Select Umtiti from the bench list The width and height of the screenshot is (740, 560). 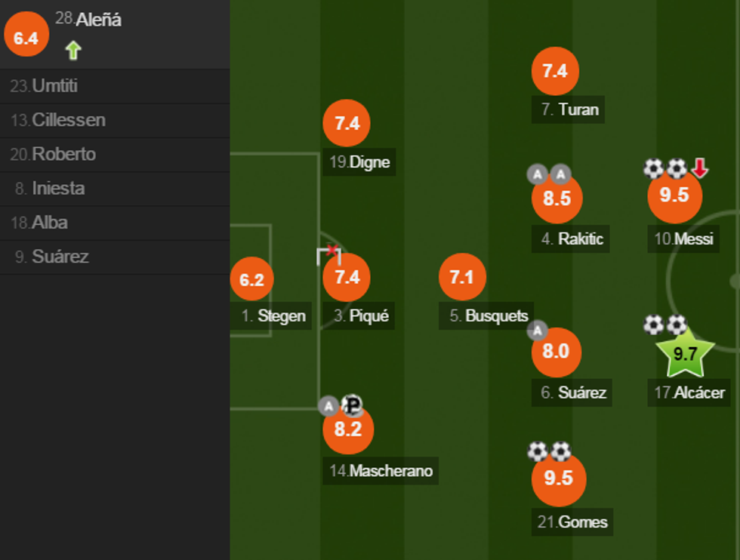click(x=54, y=86)
